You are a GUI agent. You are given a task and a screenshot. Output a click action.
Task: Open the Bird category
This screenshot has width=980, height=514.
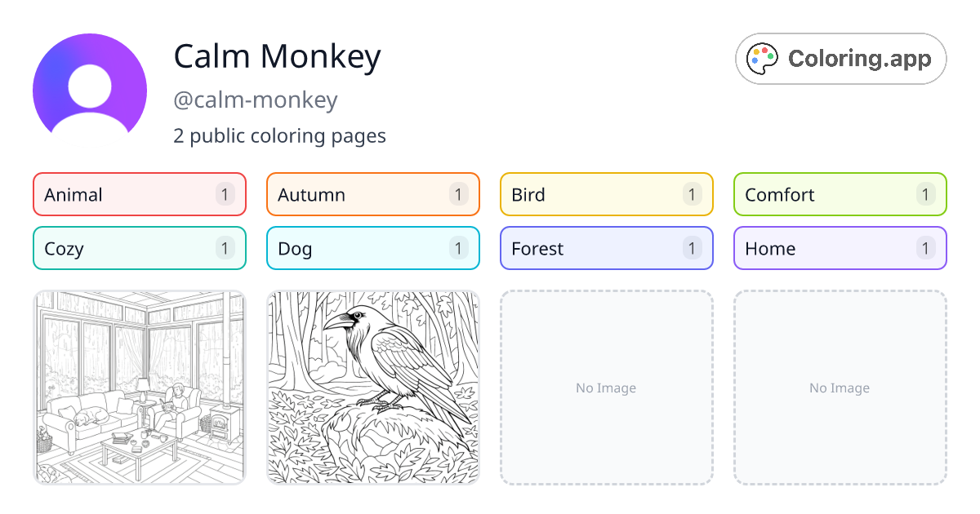pos(606,194)
